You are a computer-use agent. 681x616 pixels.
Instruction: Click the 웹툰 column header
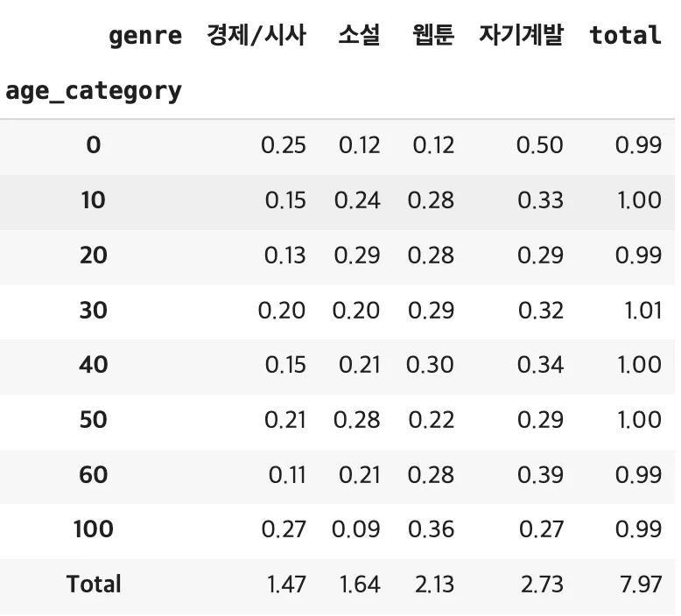pyautogui.click(x=432, y=36)
